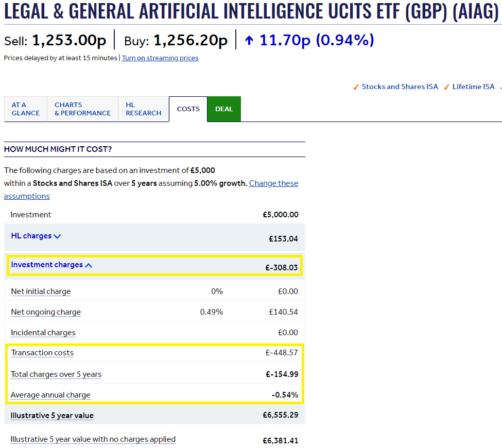Click the Incidental charges link
Screen dimensions: 502x448
tap(43, 332)
